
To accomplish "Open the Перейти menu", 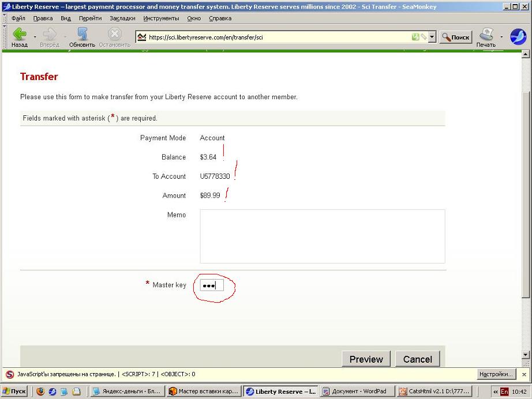I will 90,18.
